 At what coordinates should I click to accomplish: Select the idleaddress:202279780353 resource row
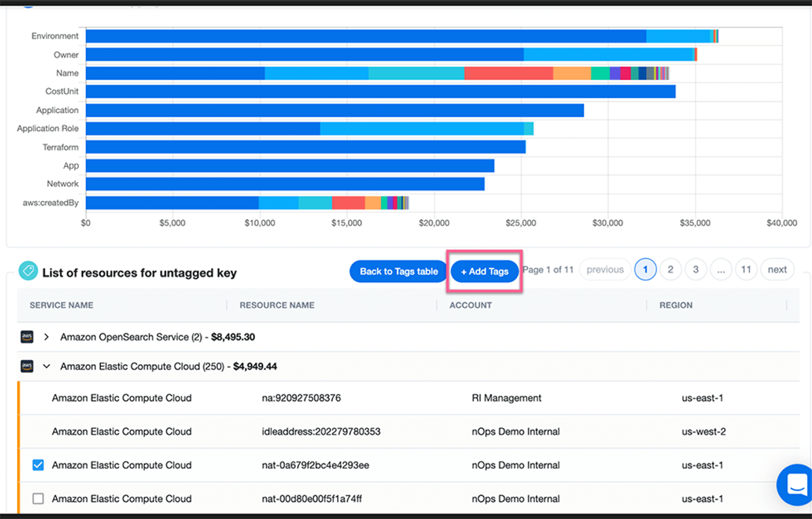click(x=408, y=432)
